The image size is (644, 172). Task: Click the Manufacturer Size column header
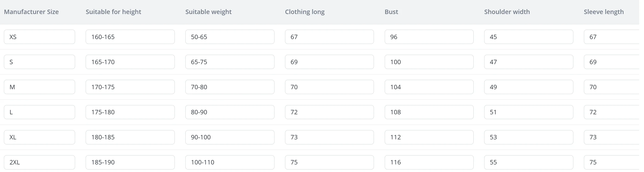[x=31, y=12]
